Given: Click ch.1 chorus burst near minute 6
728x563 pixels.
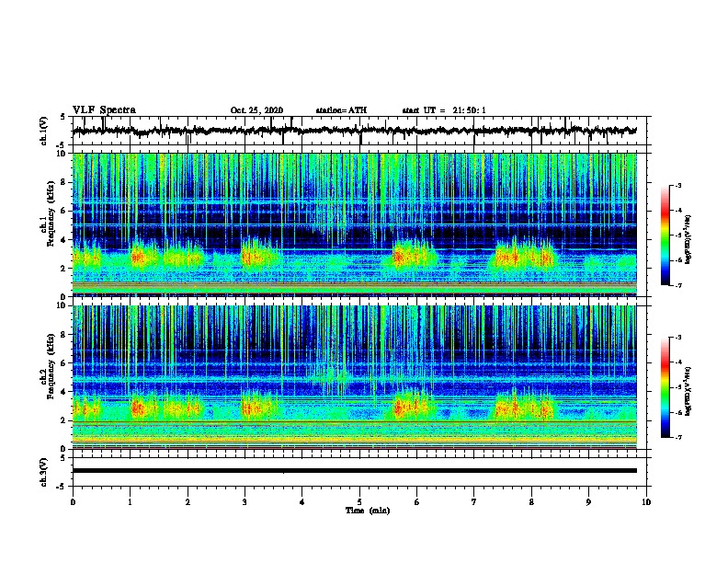Looking at the screenshot, I should click(414, 256).
